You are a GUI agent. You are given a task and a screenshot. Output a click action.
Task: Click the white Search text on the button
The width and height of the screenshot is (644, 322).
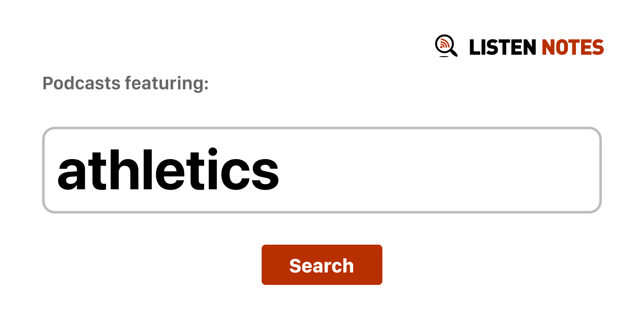coord(321,266)
